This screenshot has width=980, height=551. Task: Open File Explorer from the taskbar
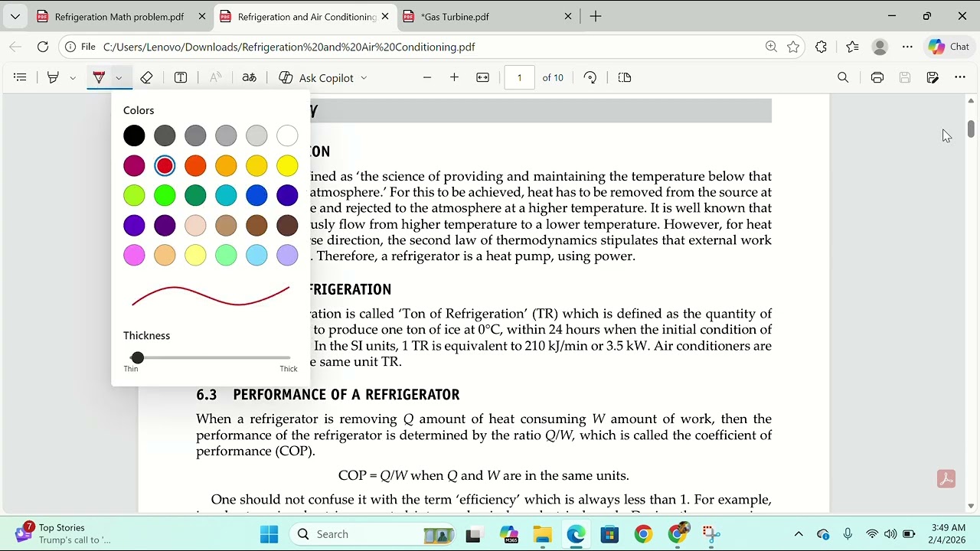coord(542,534)
